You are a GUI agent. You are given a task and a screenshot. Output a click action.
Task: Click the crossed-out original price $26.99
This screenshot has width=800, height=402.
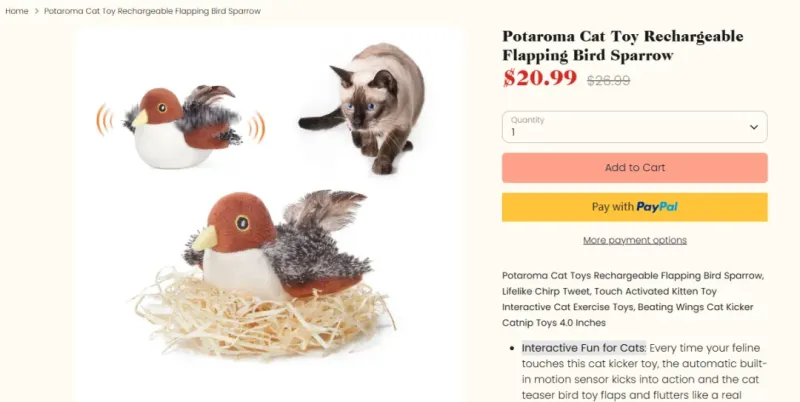click(608, 80)
